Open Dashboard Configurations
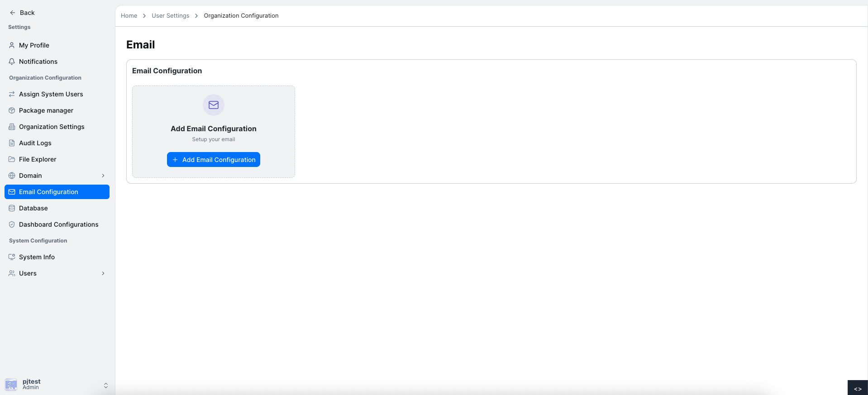868x395 pixels. 57,224
